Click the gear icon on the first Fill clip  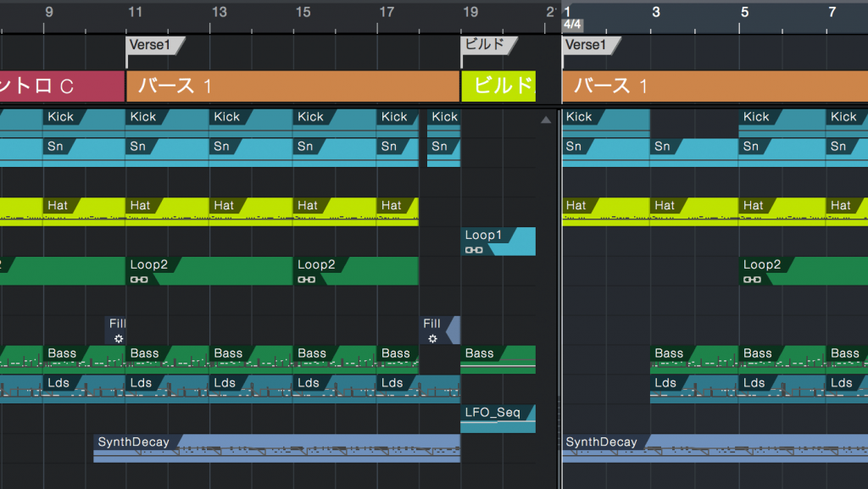118,338
